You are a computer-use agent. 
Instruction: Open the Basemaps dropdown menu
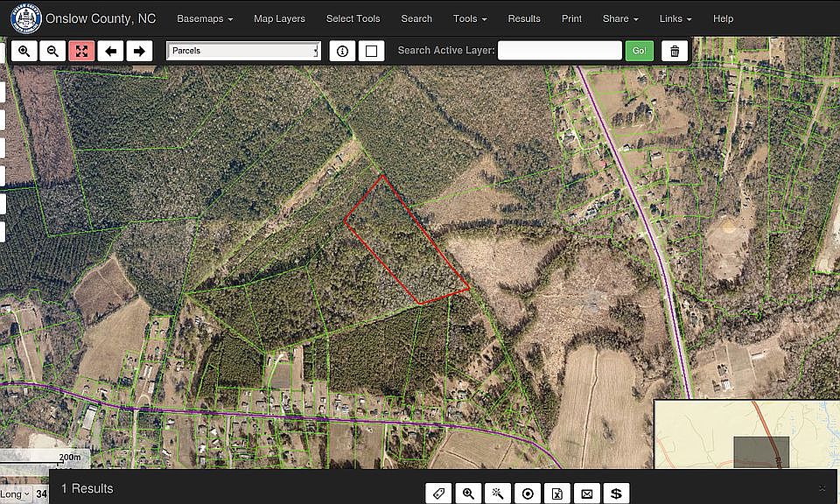205,18
